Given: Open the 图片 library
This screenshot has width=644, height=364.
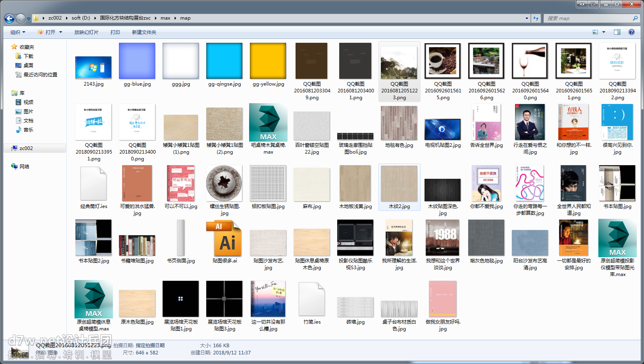Looking at the screenshot, I should pyautogui.click(x=24, y=111).
